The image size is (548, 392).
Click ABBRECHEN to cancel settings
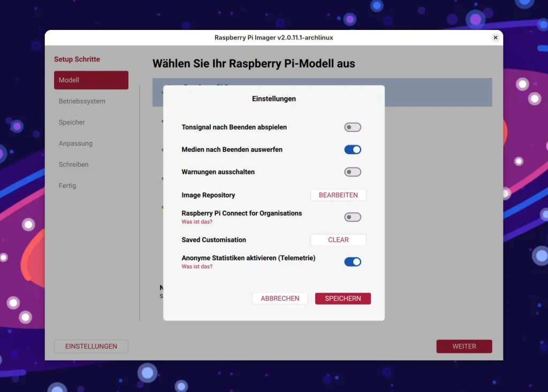(x=280, y=298)
